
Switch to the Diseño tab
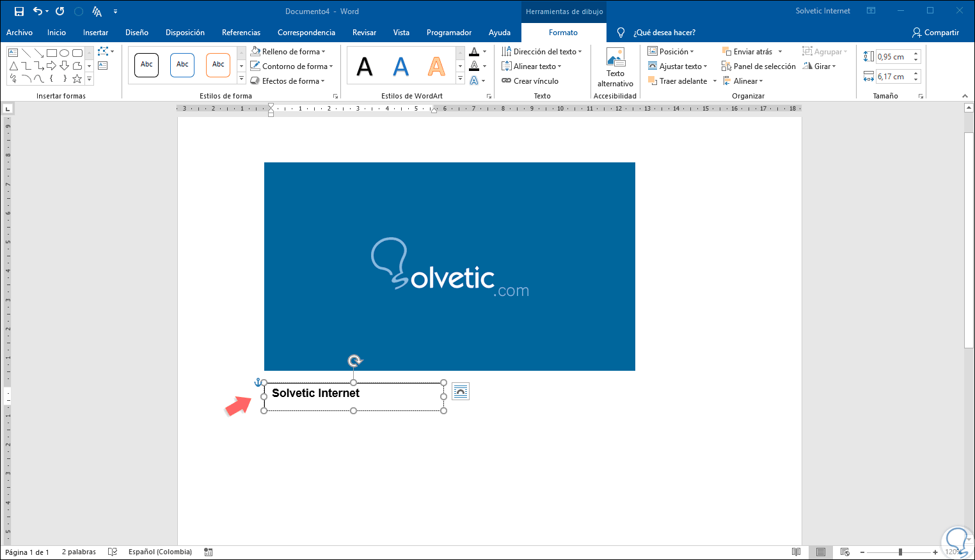click(x=137, y=33)
